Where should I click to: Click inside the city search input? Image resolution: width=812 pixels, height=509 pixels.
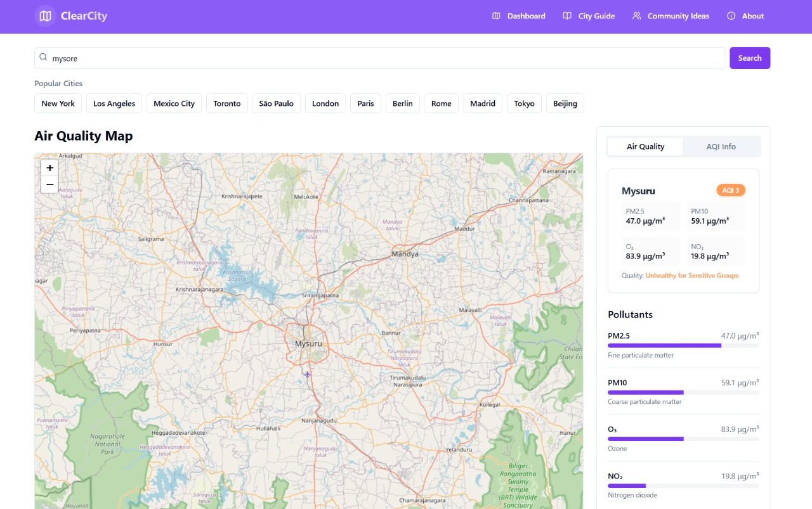coord(381,58)
